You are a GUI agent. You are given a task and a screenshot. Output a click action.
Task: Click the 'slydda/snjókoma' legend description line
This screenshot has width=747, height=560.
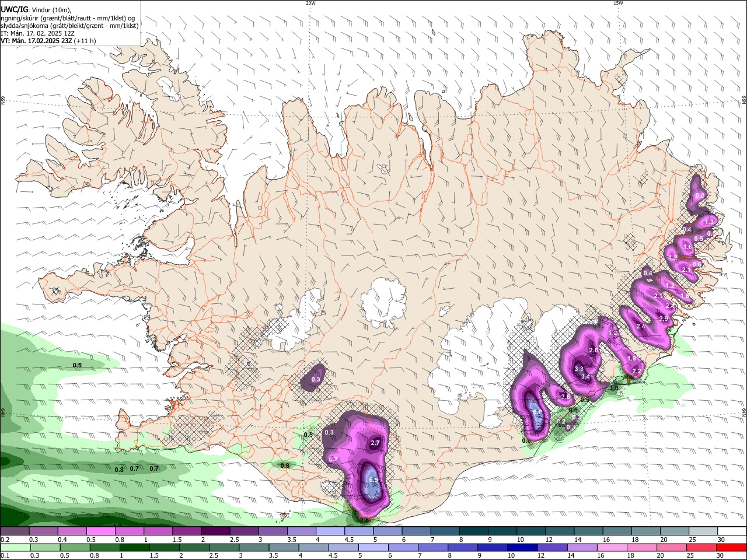(69, 26)
